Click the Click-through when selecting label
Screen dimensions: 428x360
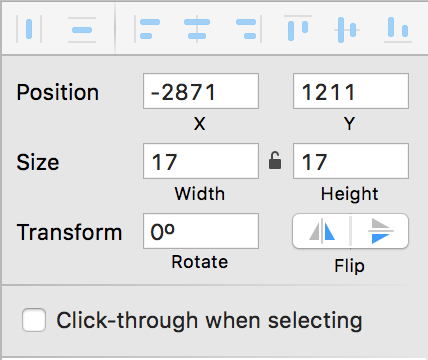(x=209, y=321)
